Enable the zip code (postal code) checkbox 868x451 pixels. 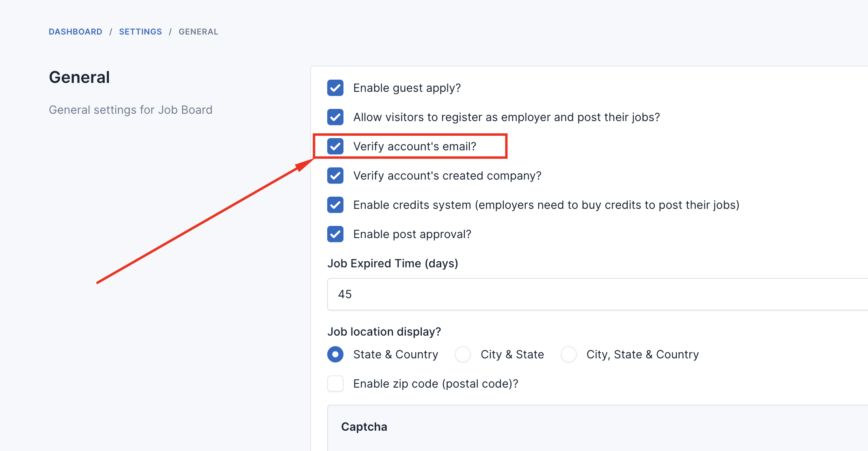point(335,384)
